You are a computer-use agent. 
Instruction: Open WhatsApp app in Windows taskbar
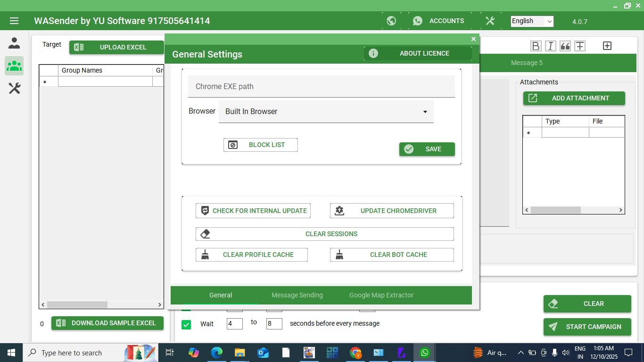pyautogui.click(x=425, y=353)
